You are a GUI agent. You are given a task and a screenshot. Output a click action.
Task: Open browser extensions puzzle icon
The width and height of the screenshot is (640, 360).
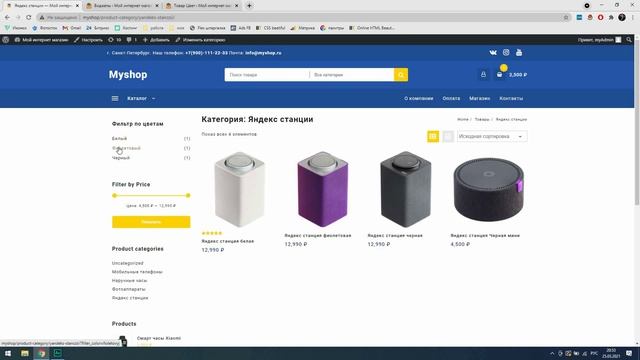click(611, 18)
